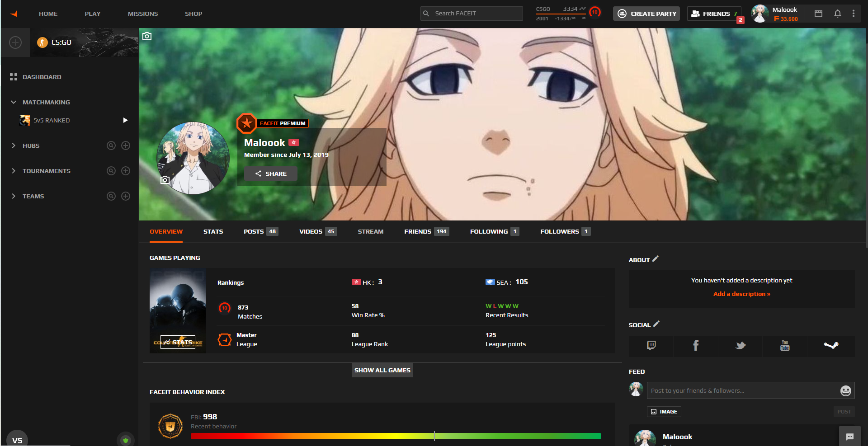This screenshot has height=446, width=868.
Task: Open the Missions menu
Action: (x=143, y=14)
